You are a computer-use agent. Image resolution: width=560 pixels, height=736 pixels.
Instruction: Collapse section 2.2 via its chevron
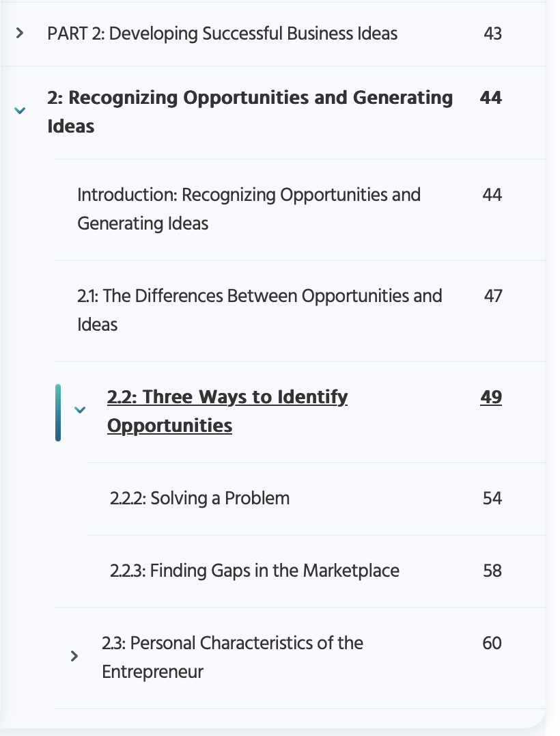point(81,410)
